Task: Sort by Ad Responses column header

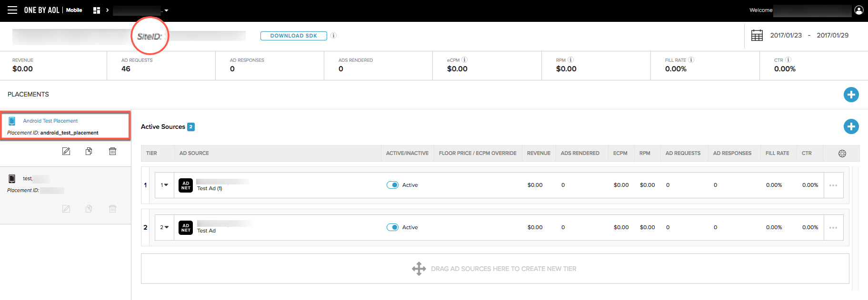Action: [x=732, y=153]
